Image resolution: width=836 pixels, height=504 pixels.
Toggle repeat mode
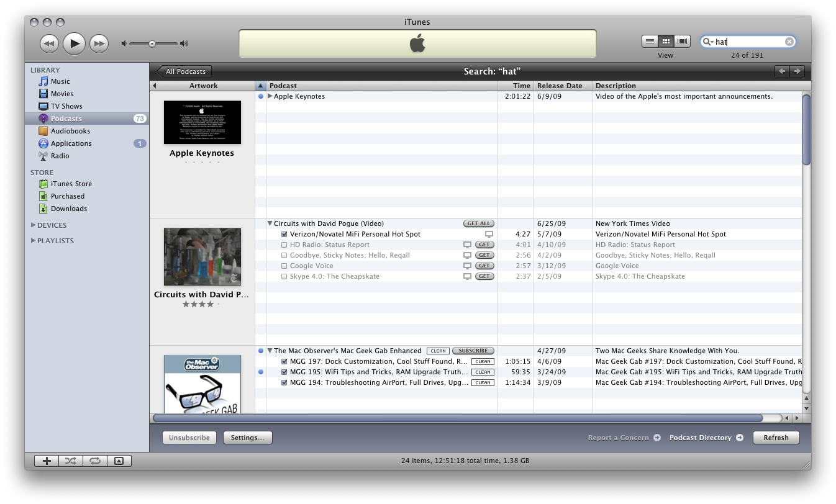[95, 461]
